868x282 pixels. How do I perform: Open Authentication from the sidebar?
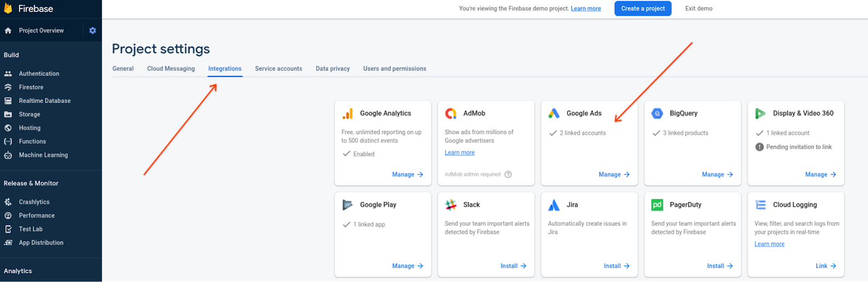(39, 74)
